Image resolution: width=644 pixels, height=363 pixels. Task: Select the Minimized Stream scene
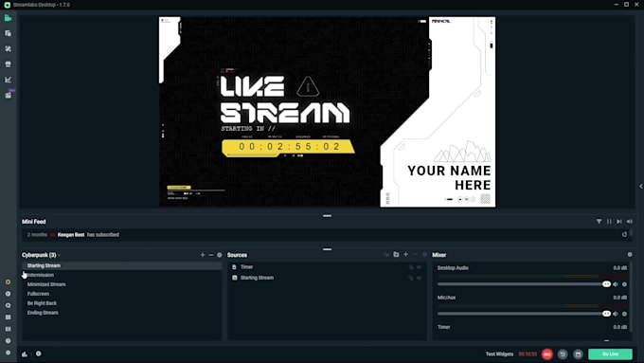122,284
